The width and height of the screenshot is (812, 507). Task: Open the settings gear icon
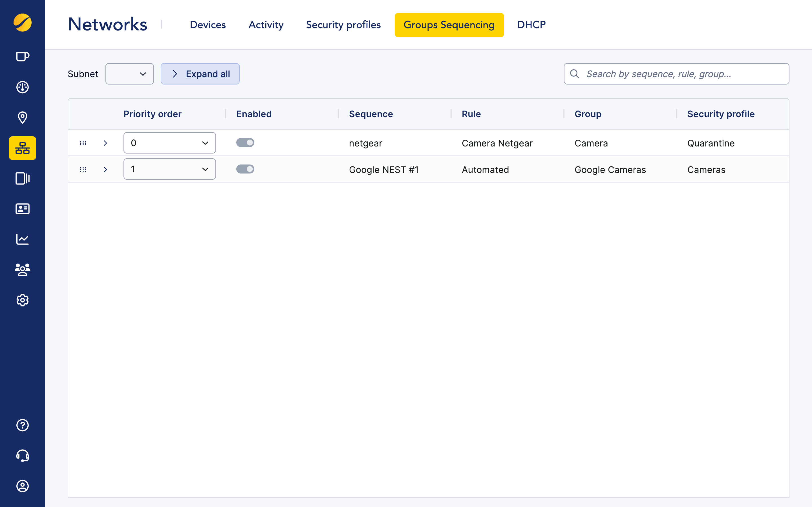pos(23,300)
